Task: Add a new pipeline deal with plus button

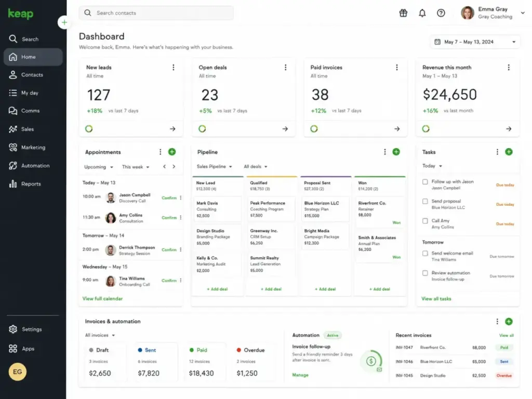Action: [x=396, y=152]
